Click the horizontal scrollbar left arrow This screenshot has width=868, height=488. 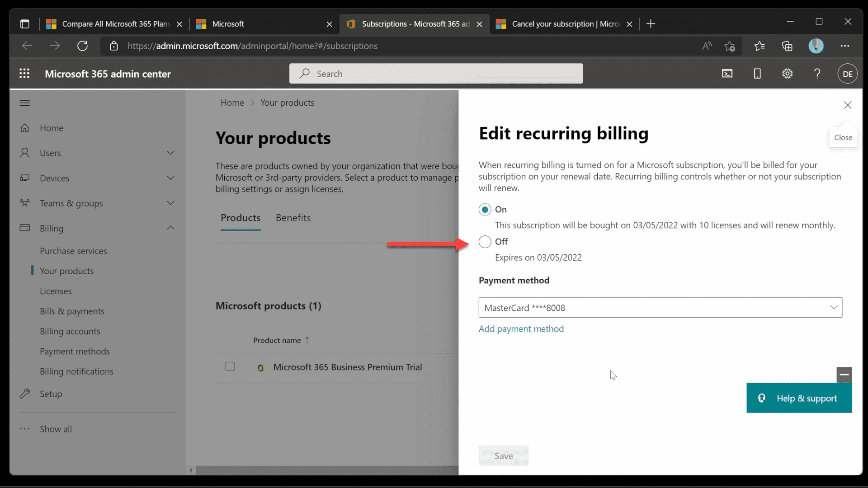[191, 470]
